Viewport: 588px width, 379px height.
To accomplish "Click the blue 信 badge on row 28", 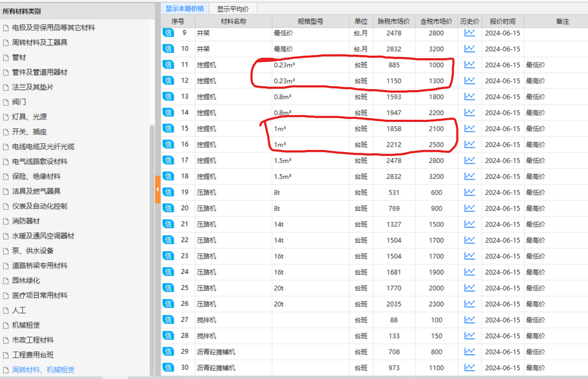I will tap(169, 336).
